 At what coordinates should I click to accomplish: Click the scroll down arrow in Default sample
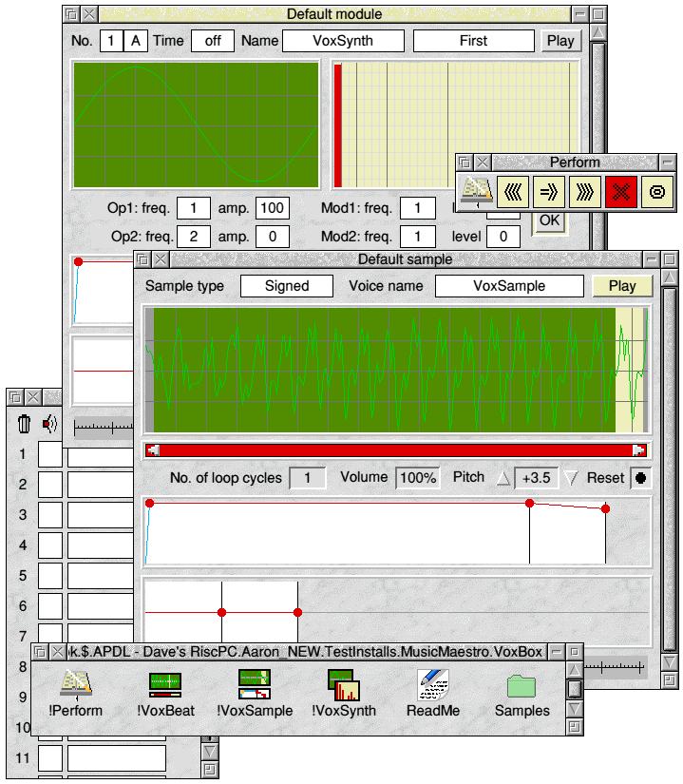coord(670,662)
